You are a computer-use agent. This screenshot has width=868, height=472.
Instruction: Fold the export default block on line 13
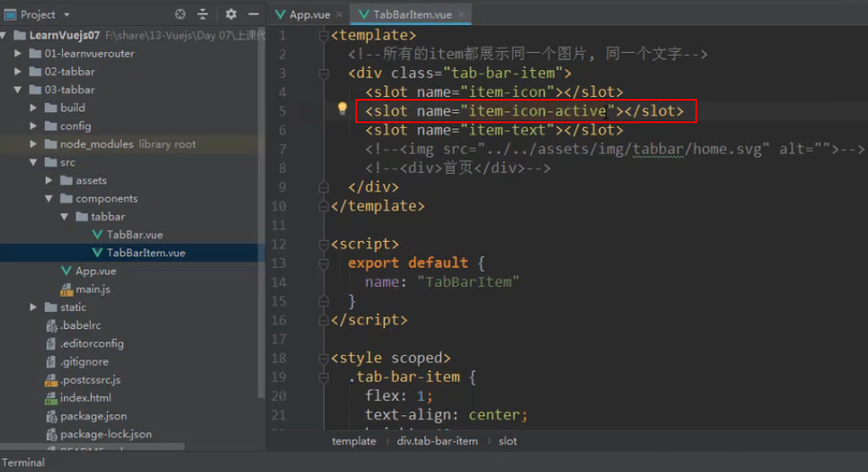[324, 263]
